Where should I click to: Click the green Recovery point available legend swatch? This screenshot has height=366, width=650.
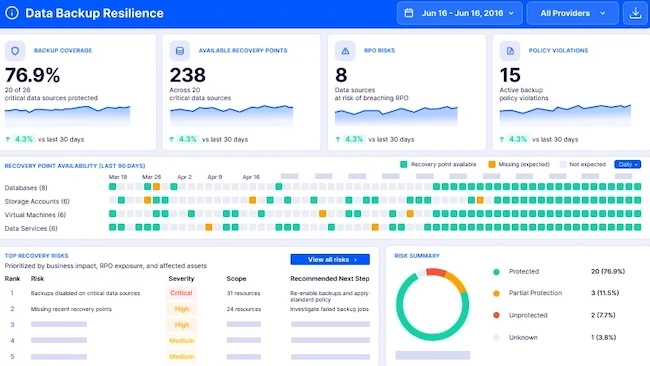[403, 165]
